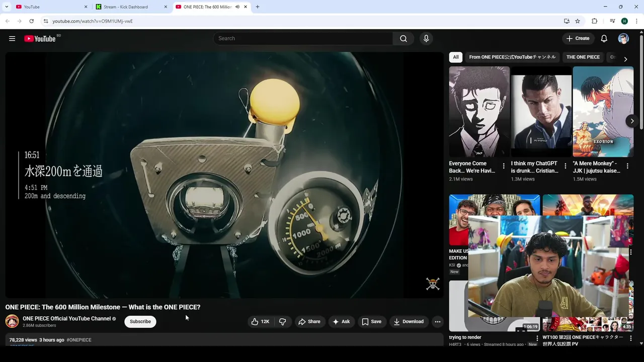Open options for A Mere Monkey short
Screen dimensions: 644x362
tap(627, 166)
